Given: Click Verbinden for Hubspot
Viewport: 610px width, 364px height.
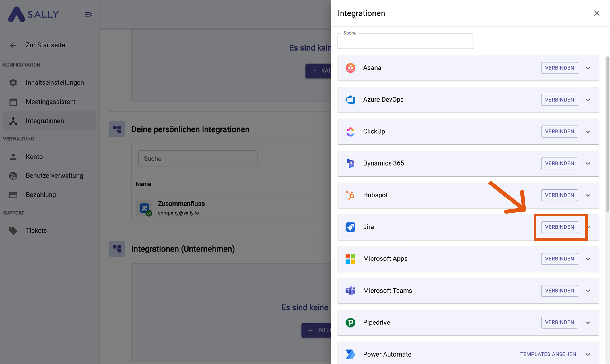Looking at the screenshot, I should 559,195.
